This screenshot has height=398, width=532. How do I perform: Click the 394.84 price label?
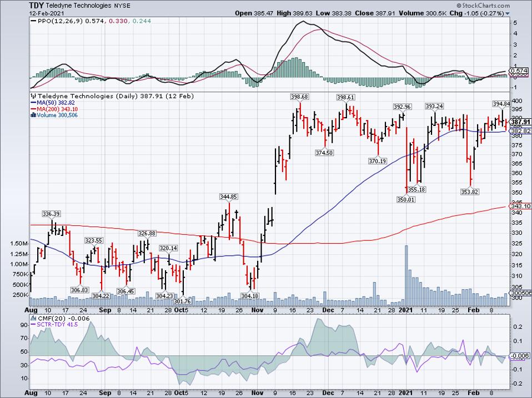[x=501, y=104]
